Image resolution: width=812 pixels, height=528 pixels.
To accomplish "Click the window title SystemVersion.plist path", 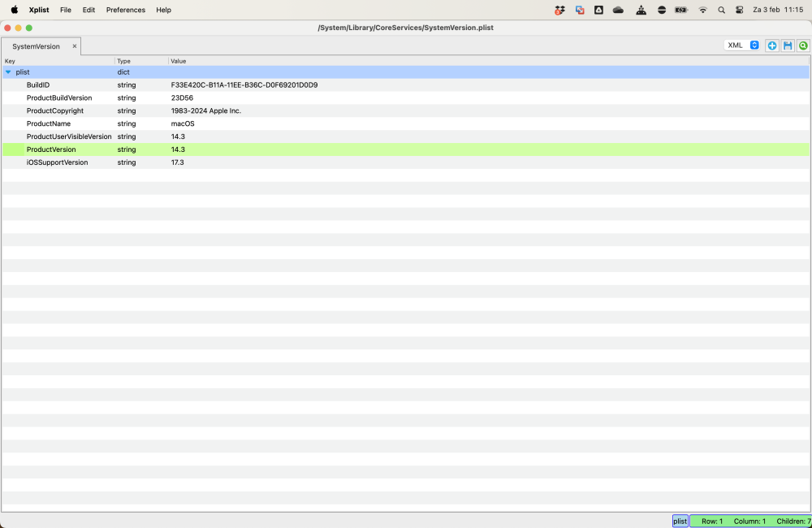I will [405, 28].
